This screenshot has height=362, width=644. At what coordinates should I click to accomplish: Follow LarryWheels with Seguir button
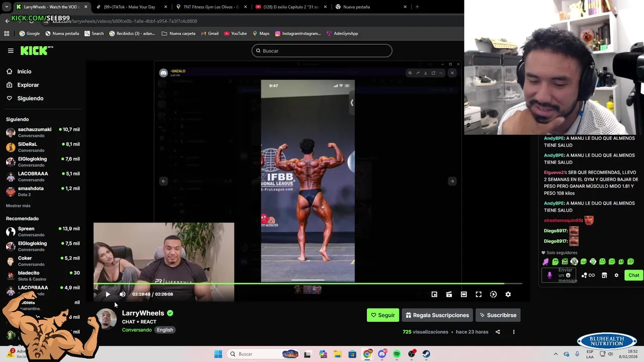383,315
